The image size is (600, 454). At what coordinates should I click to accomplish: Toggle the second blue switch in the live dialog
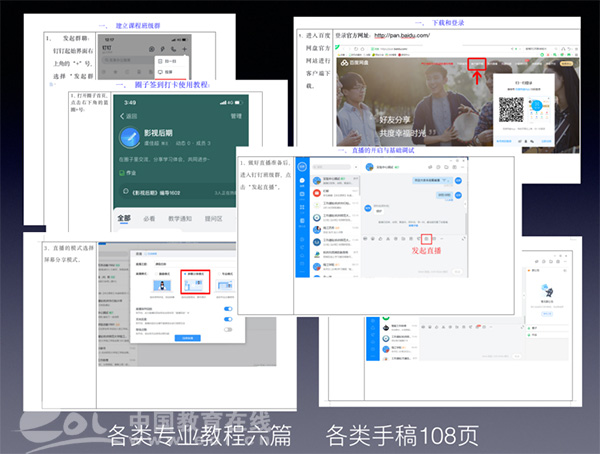click(x=228, y=319)
